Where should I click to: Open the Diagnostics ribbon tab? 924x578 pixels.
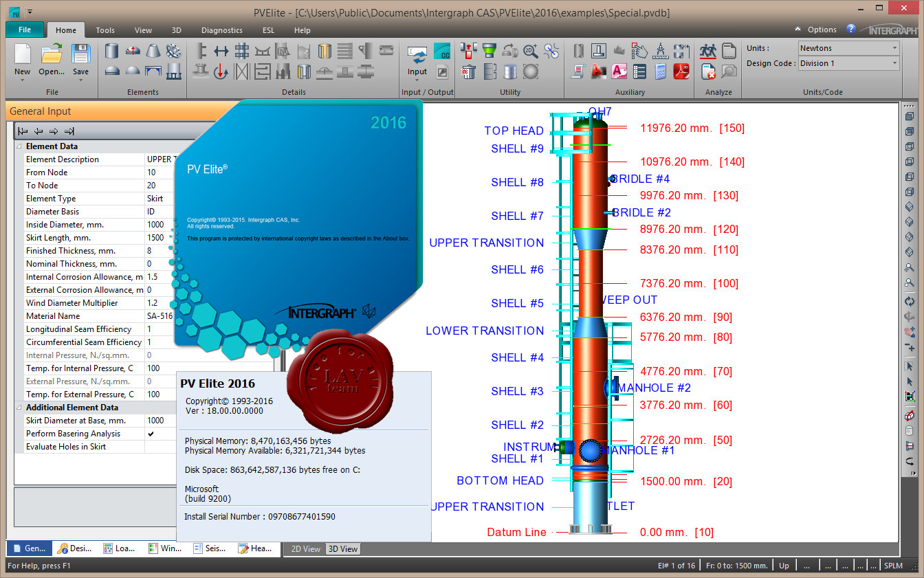coord(222,30)
